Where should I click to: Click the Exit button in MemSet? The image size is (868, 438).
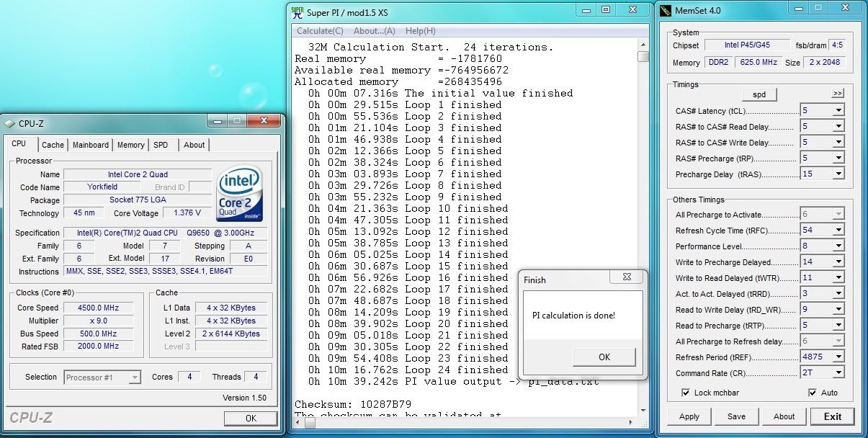point(833,416)
